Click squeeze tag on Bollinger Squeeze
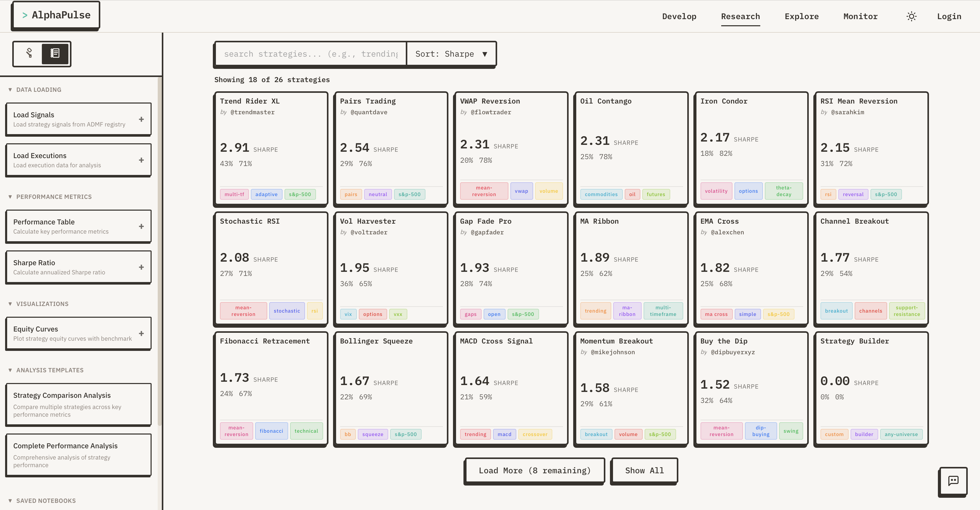 point(373,434)
